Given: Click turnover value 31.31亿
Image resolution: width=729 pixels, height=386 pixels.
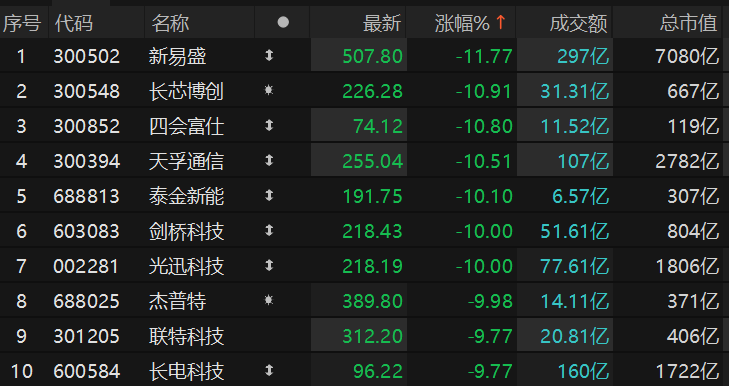Looking at the screenshot, I should [x=574, y=91].
